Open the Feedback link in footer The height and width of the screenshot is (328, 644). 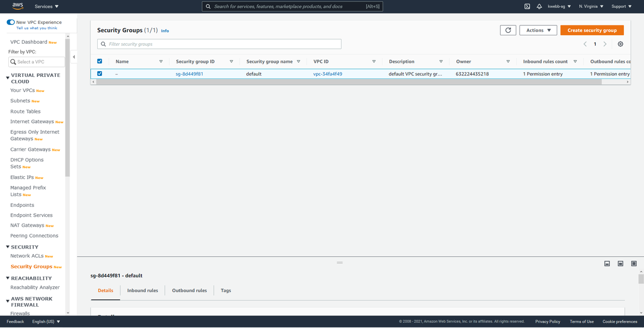(x=16, y=322)
